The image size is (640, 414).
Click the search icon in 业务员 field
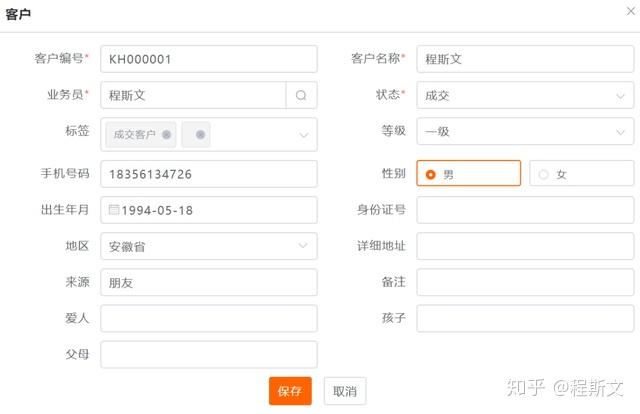(x=301, y=96)
